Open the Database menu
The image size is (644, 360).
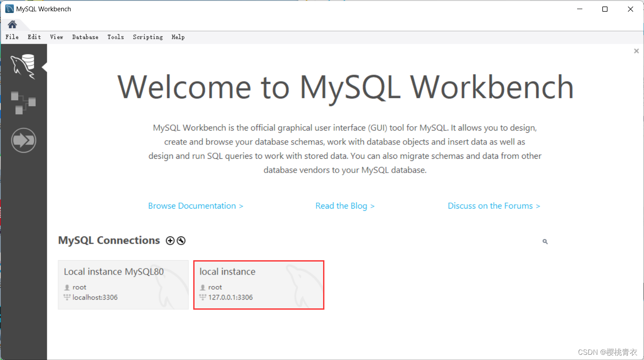[x=85, y=37]
